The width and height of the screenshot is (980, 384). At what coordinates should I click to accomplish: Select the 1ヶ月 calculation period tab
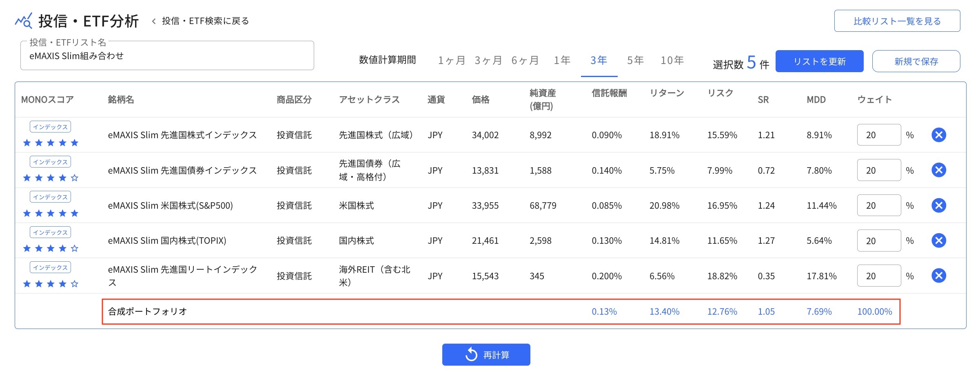pos(451,61)
